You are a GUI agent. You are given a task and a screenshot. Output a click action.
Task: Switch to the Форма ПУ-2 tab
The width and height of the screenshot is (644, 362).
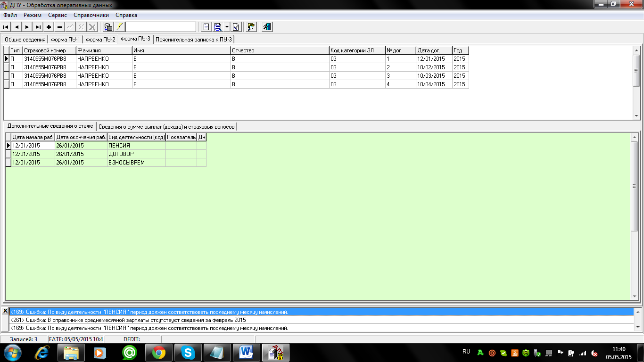[x=100, y=40]
